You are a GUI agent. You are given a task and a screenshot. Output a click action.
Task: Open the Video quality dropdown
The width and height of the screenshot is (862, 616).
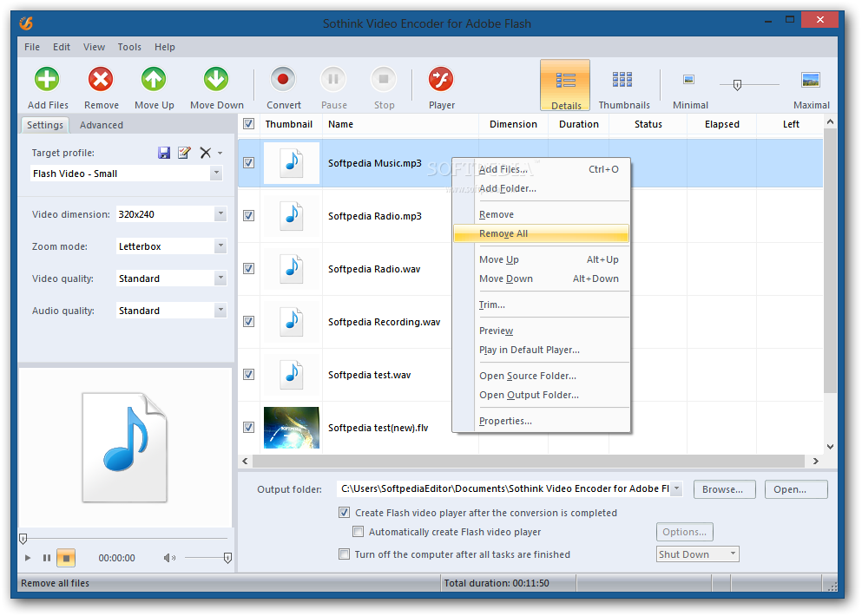220,278
